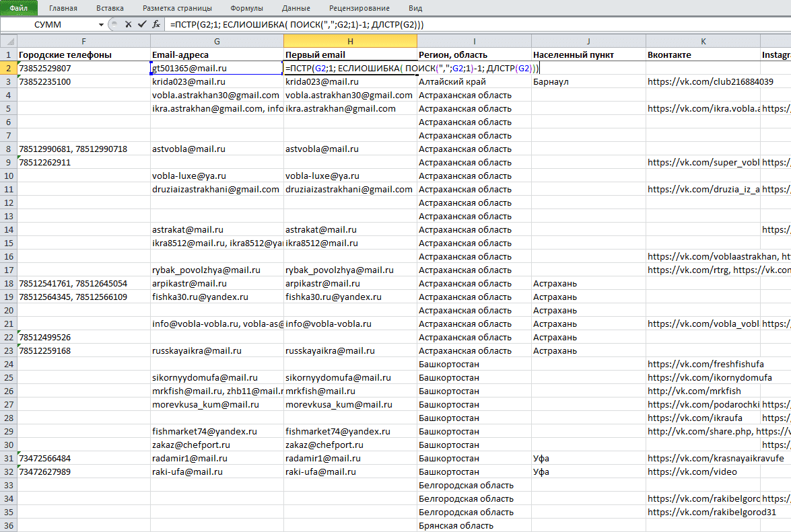Select column H header

tap(350, 41)
